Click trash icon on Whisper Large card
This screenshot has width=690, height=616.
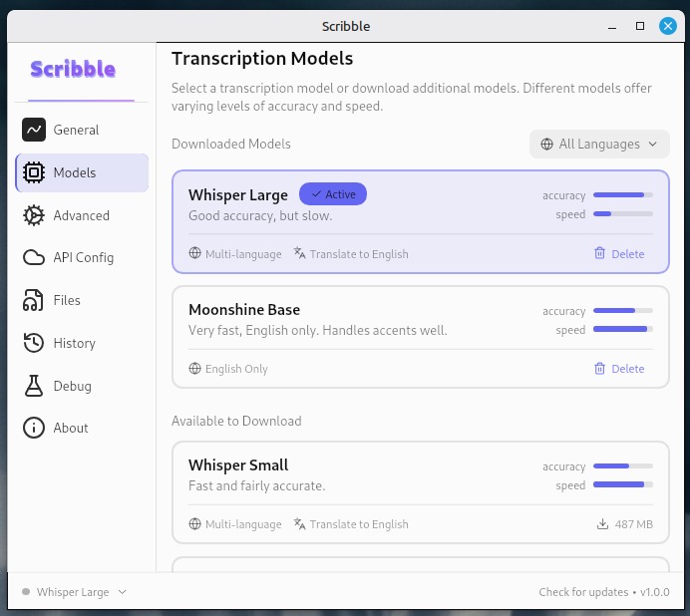tap(599, 253)
